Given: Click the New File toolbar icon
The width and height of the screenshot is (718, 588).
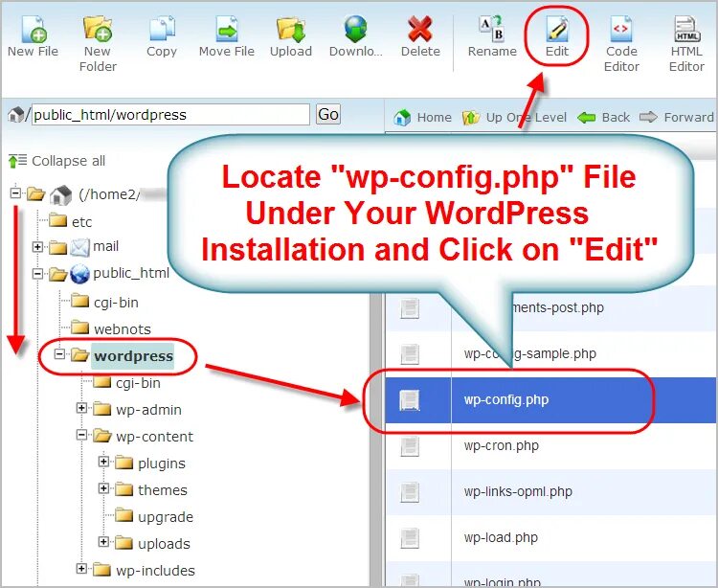Looking at the screenshot, I should (34, 30).
